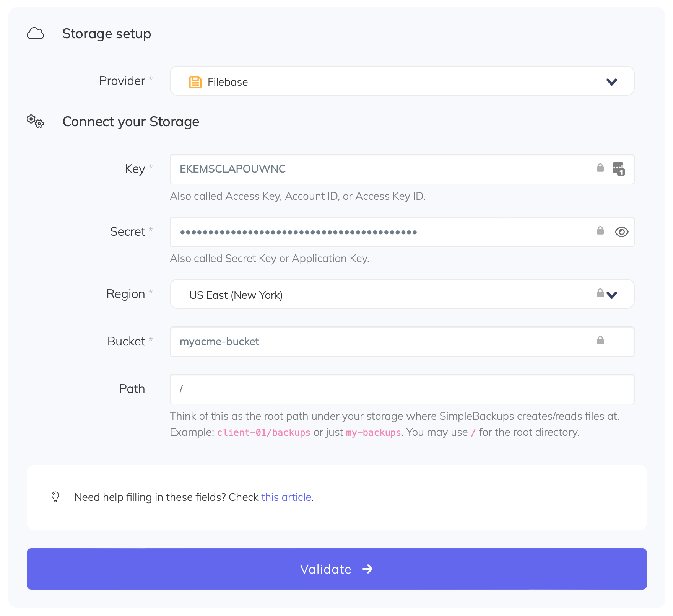Click the chevron on the Filebase selector
Image resolution: width=673 pixels, height=616 pixels.
coord(611,81)
